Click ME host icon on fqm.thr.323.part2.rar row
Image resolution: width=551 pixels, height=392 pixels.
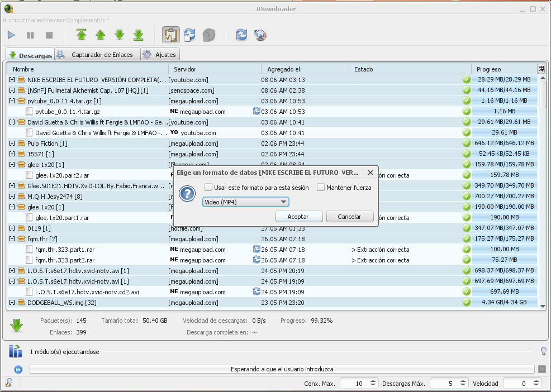[x=174, y=260]
